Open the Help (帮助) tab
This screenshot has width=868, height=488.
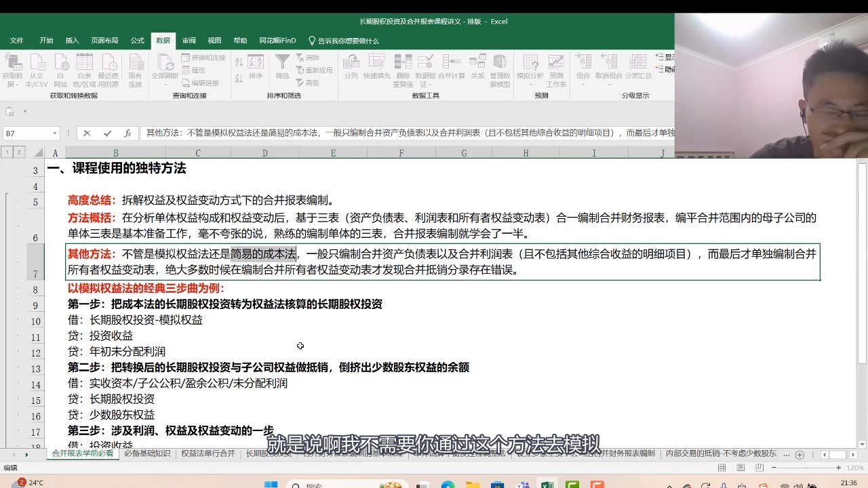tap(240, 41)
